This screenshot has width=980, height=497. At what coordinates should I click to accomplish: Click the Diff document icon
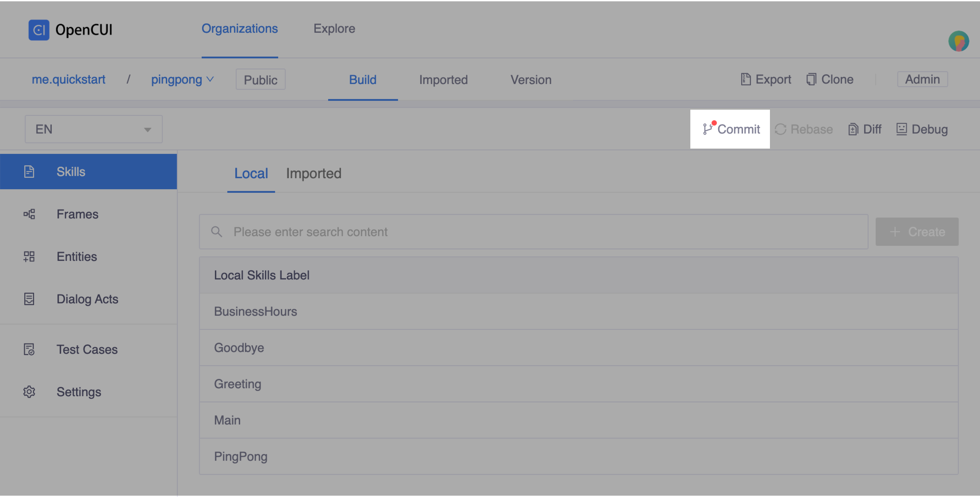pyautogui.click(x=853, y=130)
